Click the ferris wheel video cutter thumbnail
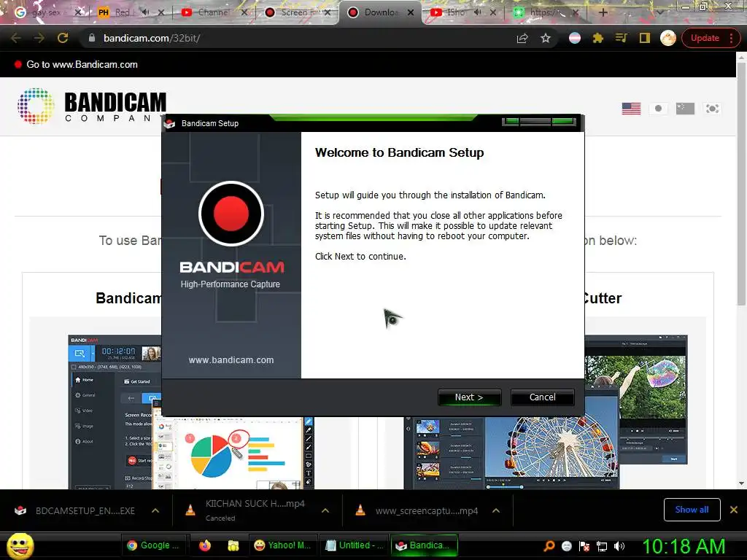 click(x=546, y=413)
